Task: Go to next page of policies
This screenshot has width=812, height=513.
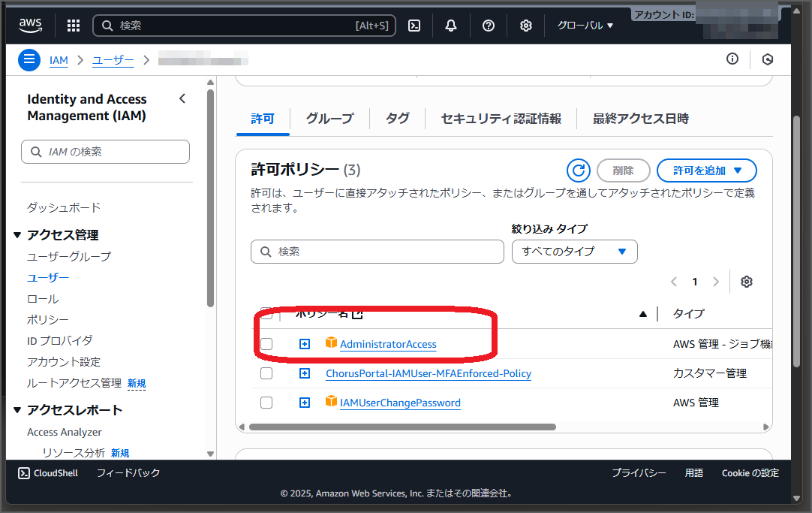Action: click(716, 282)
